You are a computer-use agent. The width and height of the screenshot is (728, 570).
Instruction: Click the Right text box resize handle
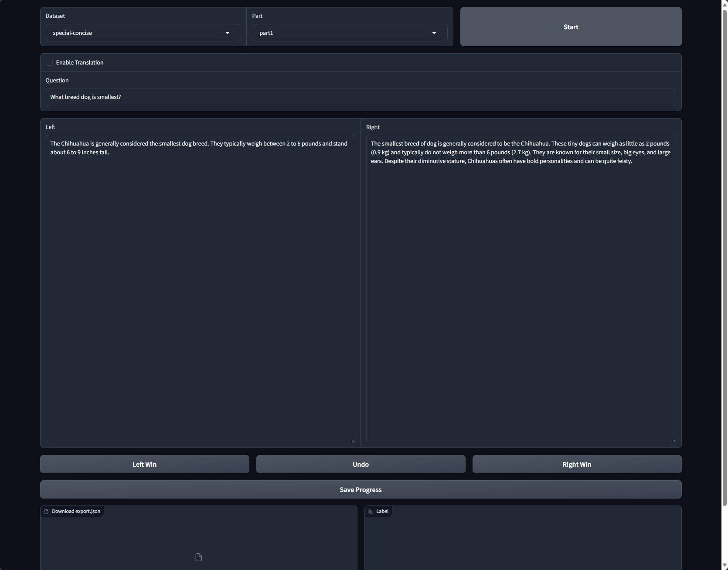[674, 441]
